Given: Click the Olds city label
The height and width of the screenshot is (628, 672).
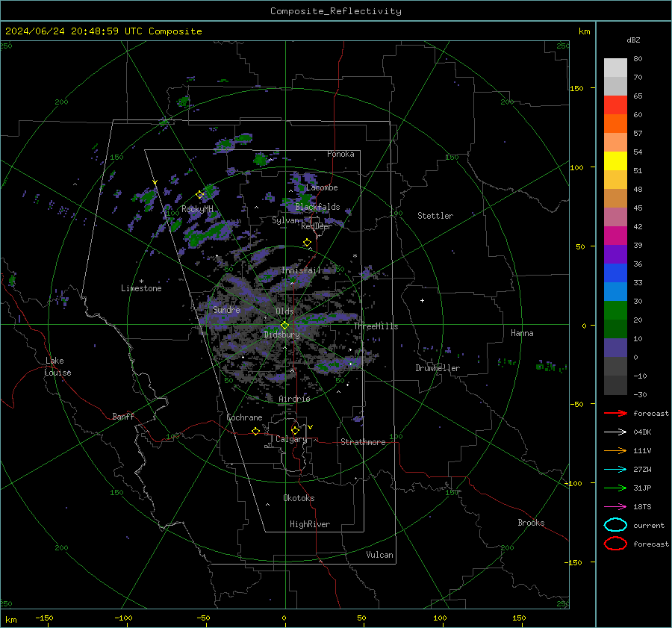Looking at the screenshot, I should (284, 311).
